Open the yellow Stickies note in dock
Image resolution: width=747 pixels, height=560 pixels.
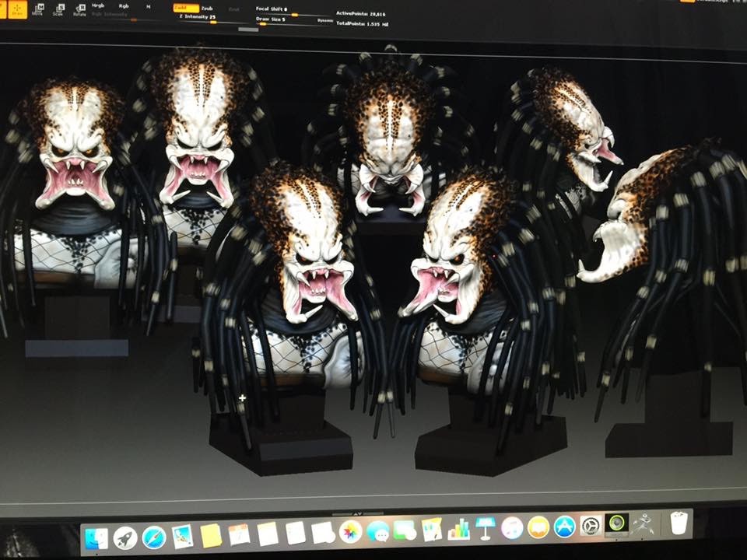coord(211,536)
